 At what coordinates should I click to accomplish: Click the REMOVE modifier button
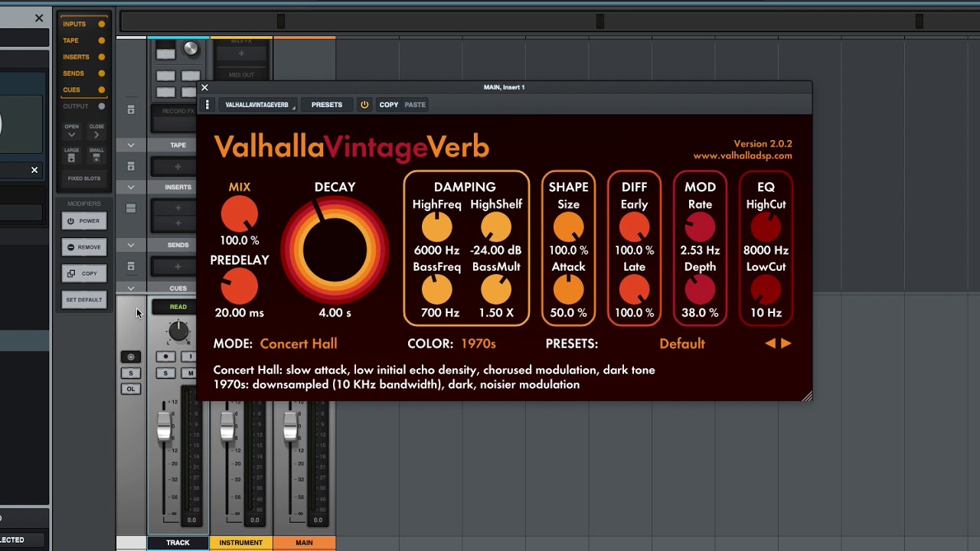83,247
